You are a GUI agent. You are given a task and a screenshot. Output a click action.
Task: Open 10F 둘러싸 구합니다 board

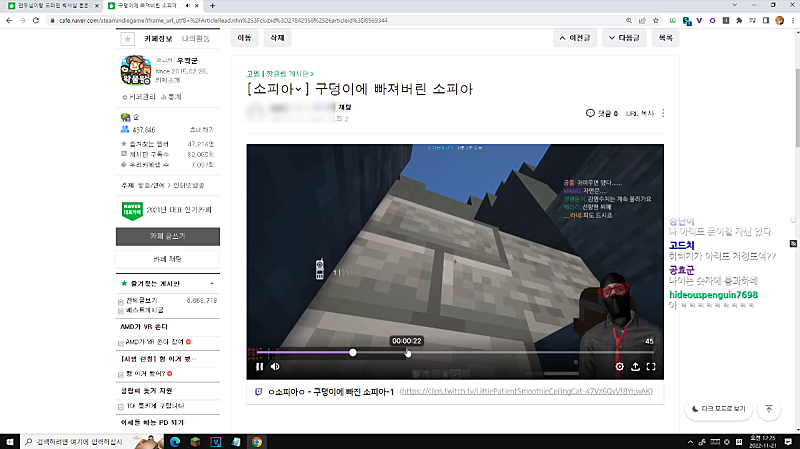point(155,406)
